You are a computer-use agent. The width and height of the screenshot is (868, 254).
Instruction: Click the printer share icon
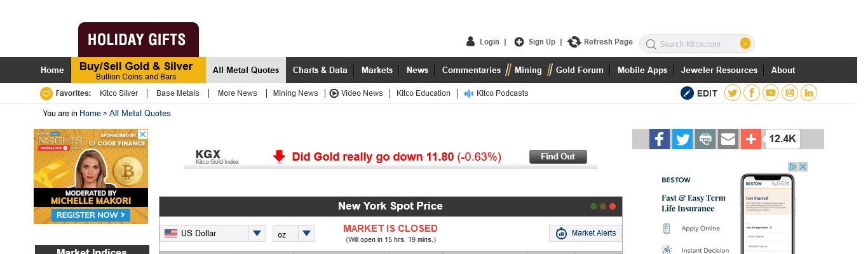pos(705,139)
